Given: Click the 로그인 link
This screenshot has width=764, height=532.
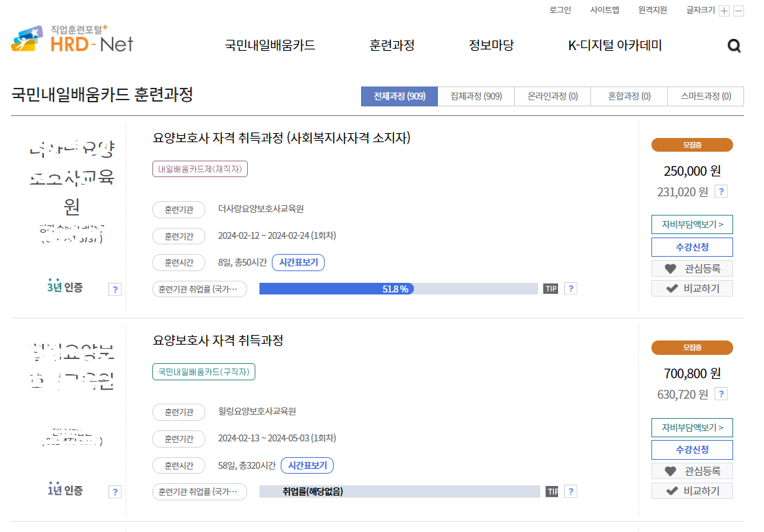Looking at the screenshot, I should point(559,10).
